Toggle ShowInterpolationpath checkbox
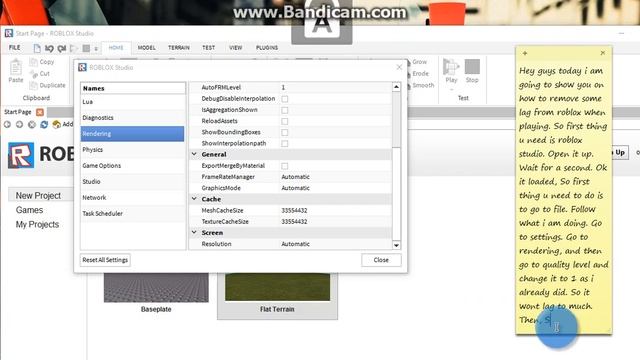The height and width of the screenshot is (360, 640). point(284,144)
